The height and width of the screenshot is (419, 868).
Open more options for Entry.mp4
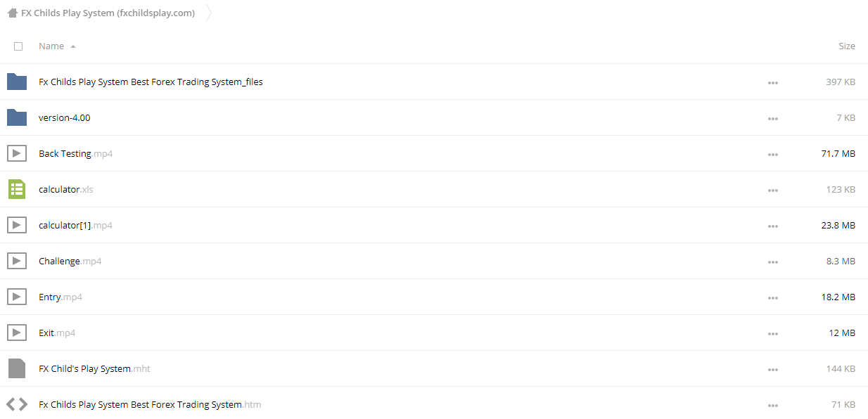(x=773, y=297)
